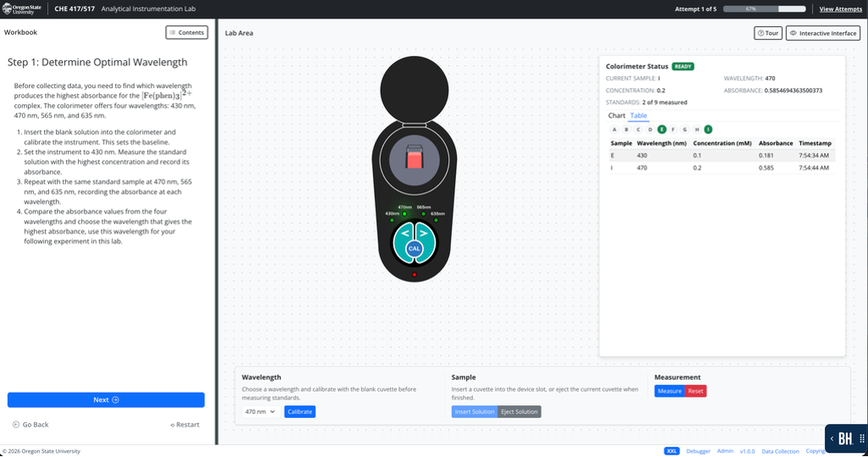This screenshot has width=868, height=457.
Task: Click the red power LED on colorimeter
Action: pos(415,275)
